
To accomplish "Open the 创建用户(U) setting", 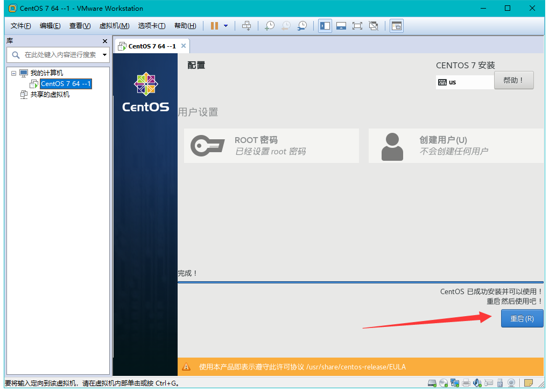I will pyautogui.click(x=456, y=146).
